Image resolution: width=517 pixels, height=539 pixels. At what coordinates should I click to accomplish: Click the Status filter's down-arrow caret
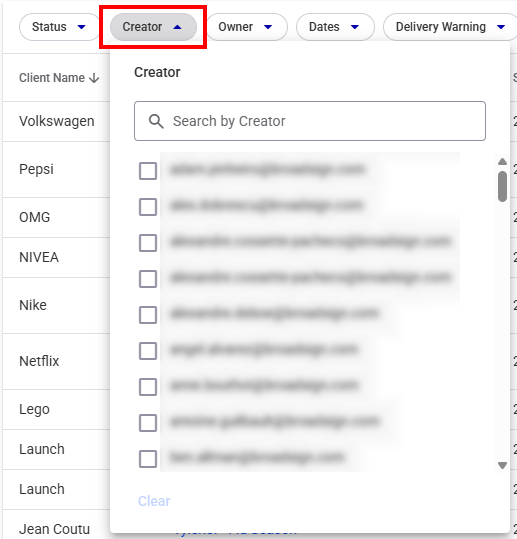coord(81,27)
